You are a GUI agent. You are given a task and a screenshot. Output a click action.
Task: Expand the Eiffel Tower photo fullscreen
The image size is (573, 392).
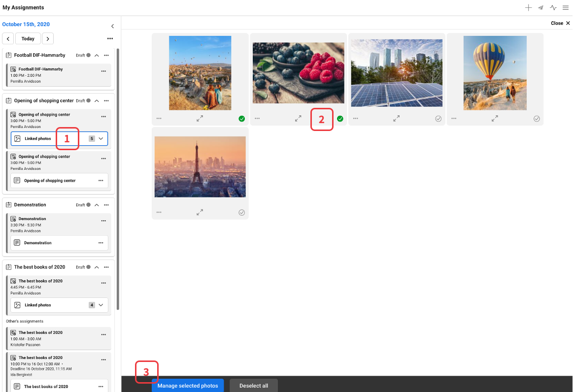pos(200,212)
